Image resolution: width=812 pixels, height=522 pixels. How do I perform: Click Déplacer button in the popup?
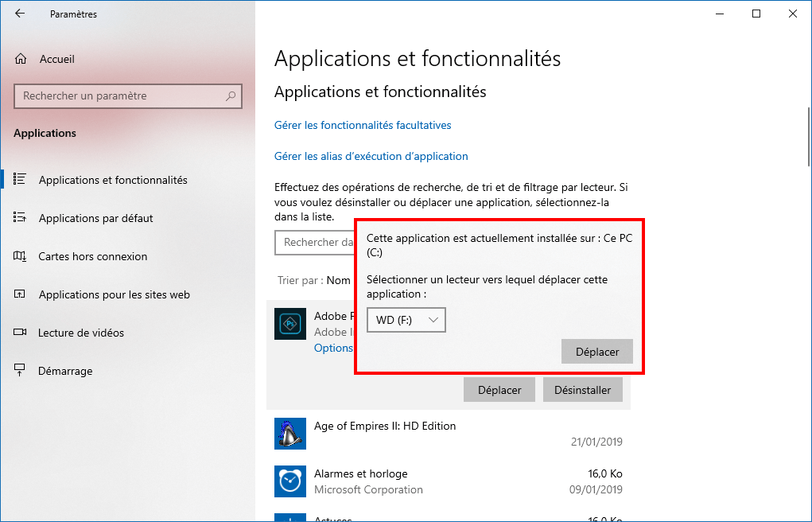click(x=597, y=352)
